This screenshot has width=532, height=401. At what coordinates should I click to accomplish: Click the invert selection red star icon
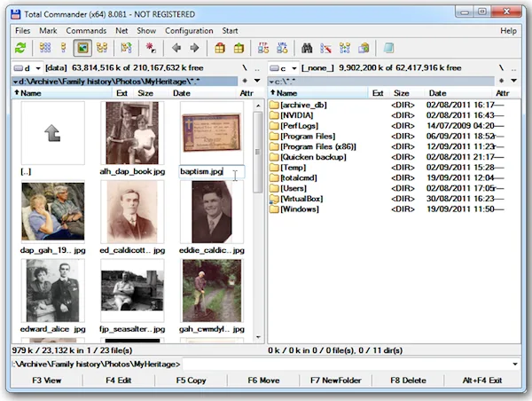pos(151,48)
